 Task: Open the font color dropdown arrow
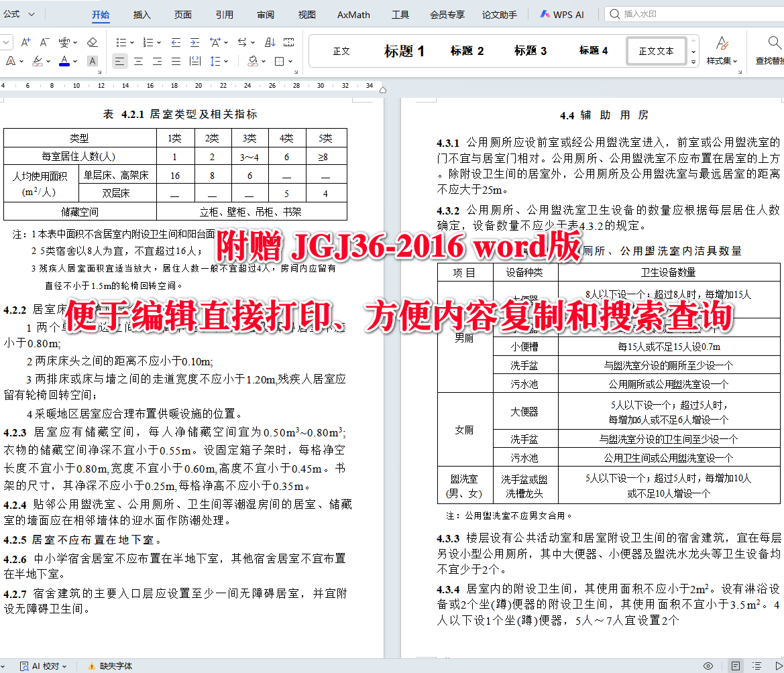pyautogui.click(x=75, y=62)
